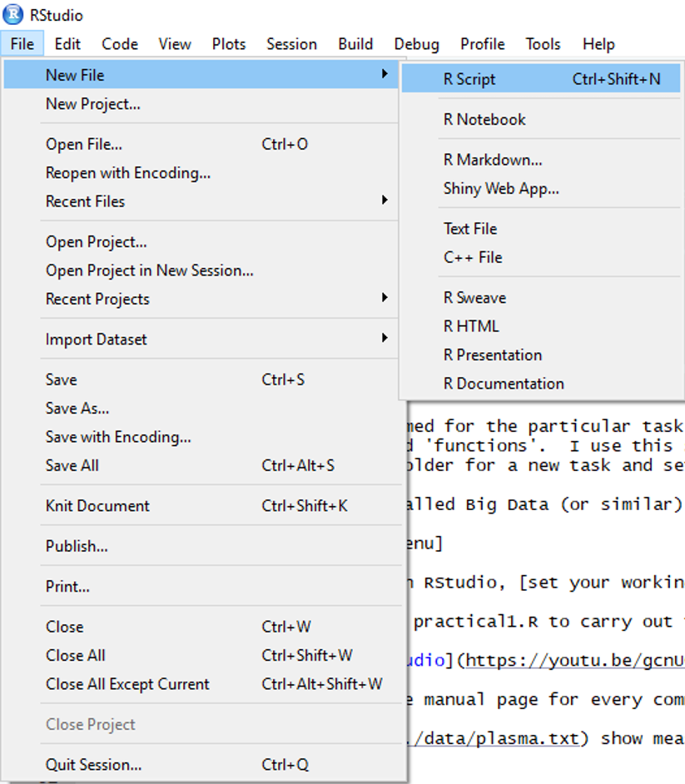Expand the Import Dataset submenu

384,338
